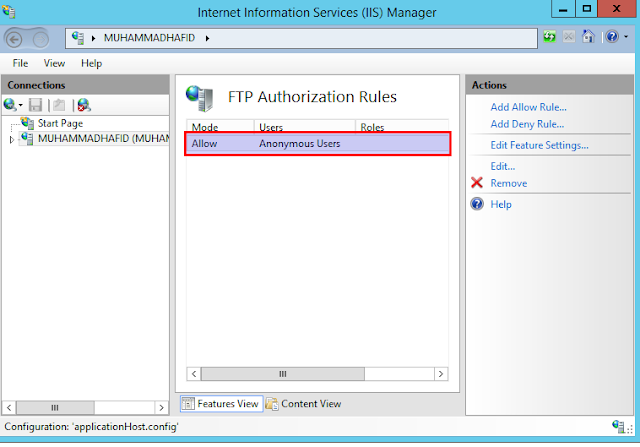Click the rules list horizontal scrollbar thumb
640x447 pixels.
point(282,374)
